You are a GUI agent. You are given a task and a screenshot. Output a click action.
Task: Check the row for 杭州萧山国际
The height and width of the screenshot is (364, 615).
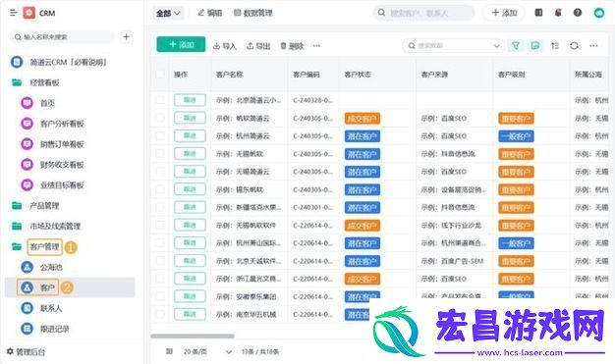[x=160, y=242]
